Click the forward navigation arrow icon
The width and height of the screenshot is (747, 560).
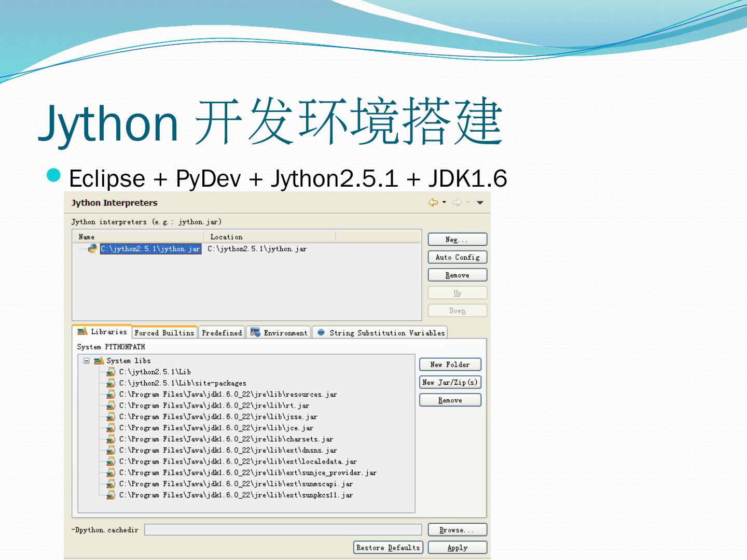(457, 203)
